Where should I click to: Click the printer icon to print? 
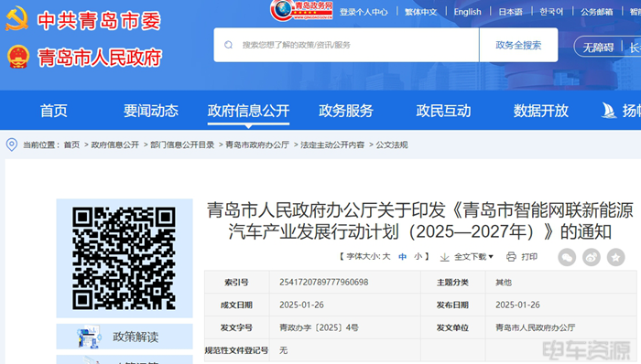pyautogui.click(x=511, y=257)
